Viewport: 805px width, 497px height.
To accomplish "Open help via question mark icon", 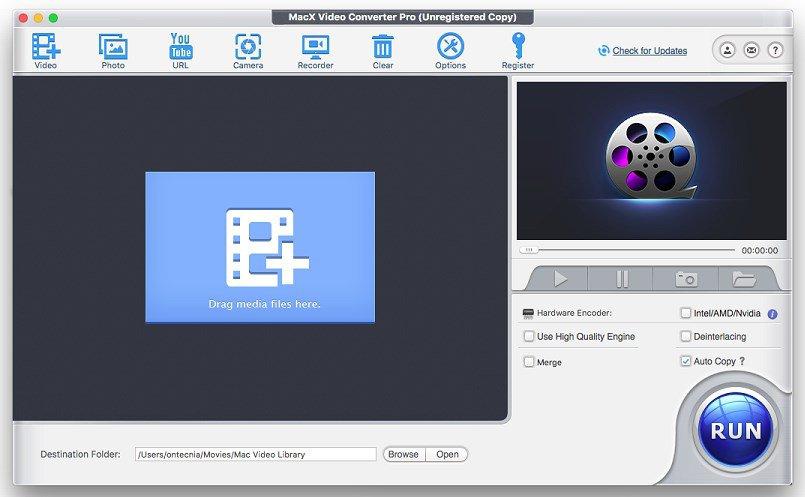I will click(775, 50).
